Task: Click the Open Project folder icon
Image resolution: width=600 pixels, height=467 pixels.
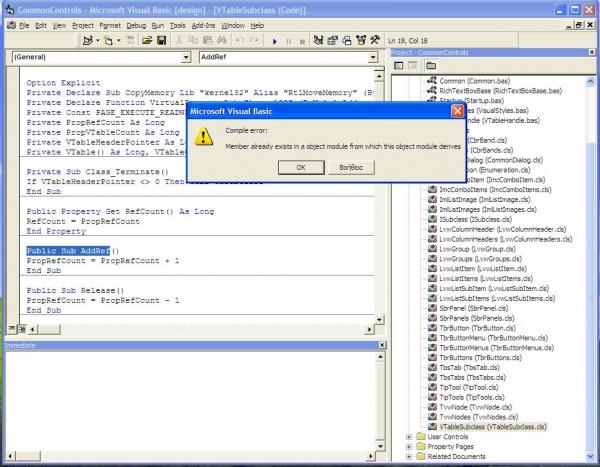Action: click(x=147, y=40)
